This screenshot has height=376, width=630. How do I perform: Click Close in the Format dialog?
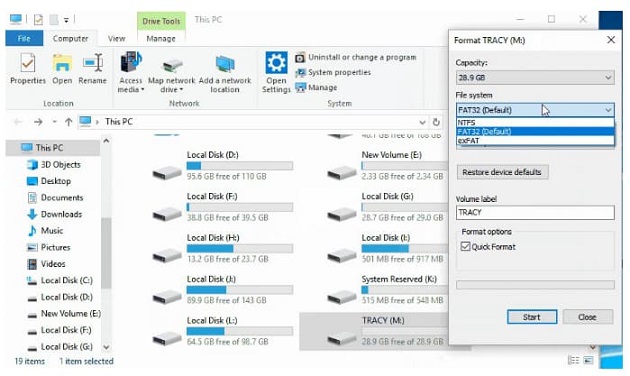click(x=587, y=317)
